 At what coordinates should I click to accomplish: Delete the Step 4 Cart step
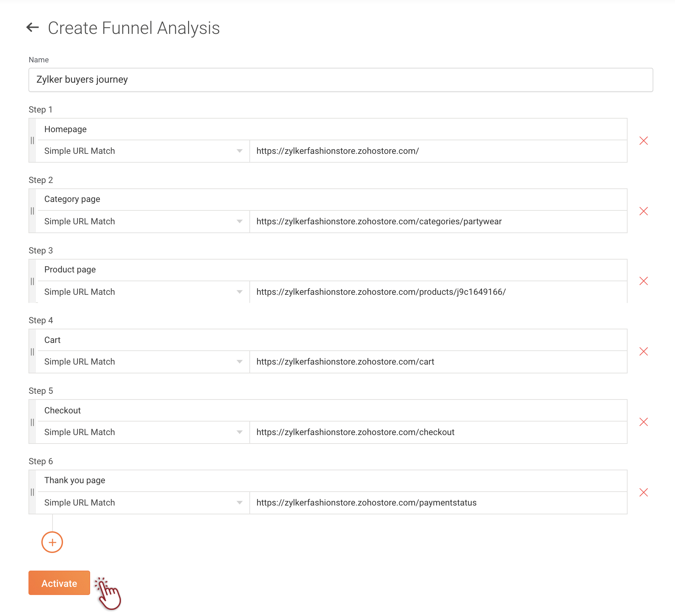coord(643,351)
